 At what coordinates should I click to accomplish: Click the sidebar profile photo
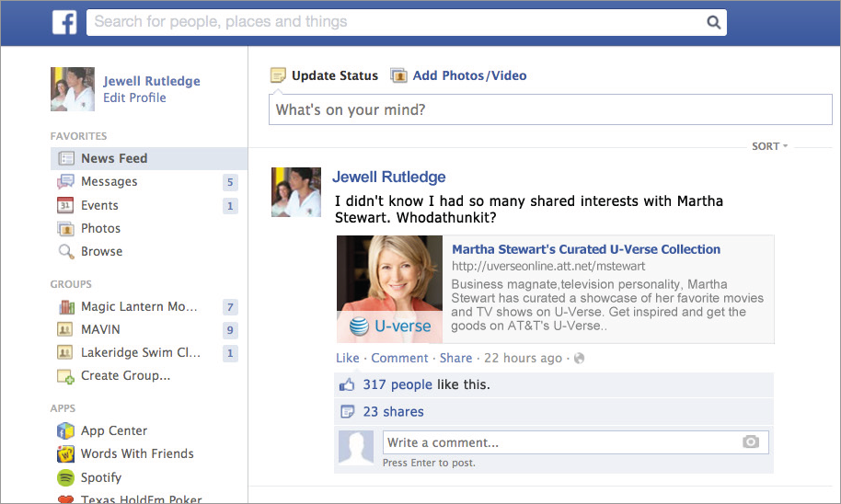tap(73, 89)
